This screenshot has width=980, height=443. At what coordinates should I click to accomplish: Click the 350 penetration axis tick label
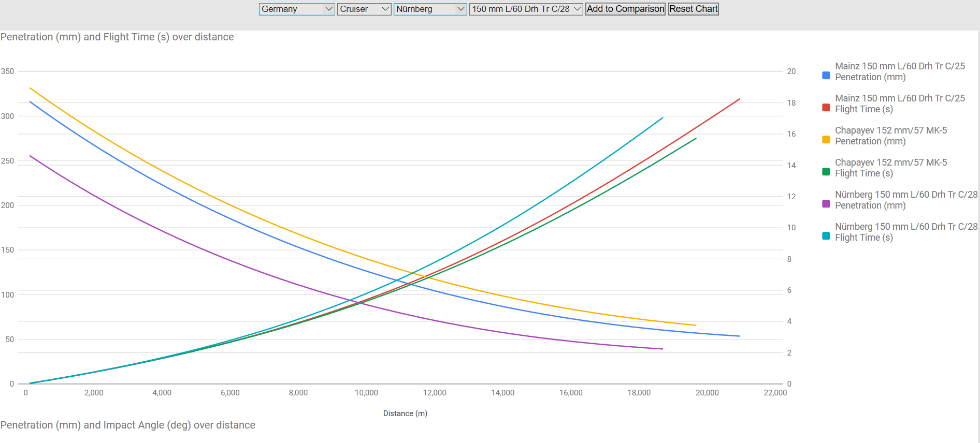coord(7,71)
